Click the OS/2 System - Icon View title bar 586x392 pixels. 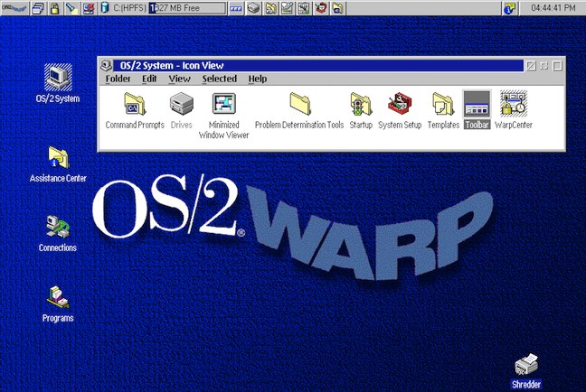point(318,65)
